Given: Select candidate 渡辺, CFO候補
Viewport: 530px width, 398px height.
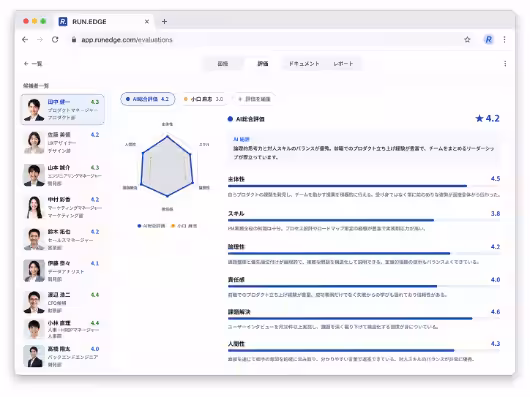Looking at the screenshot, I should (x=63, y=302).
